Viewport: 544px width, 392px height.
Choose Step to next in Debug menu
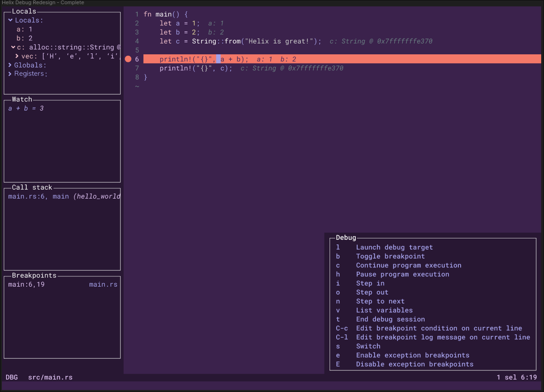[x=380, y=302]
